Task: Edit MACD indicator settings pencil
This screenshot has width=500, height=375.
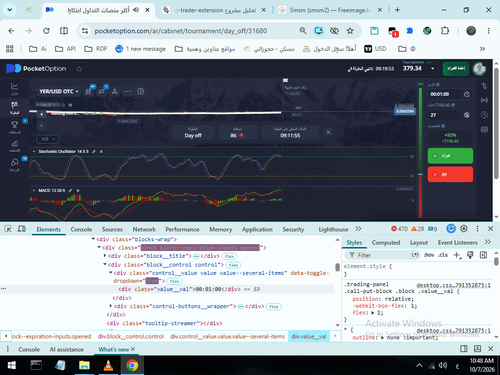Action: pyautogui.click(x=70, y=191)
